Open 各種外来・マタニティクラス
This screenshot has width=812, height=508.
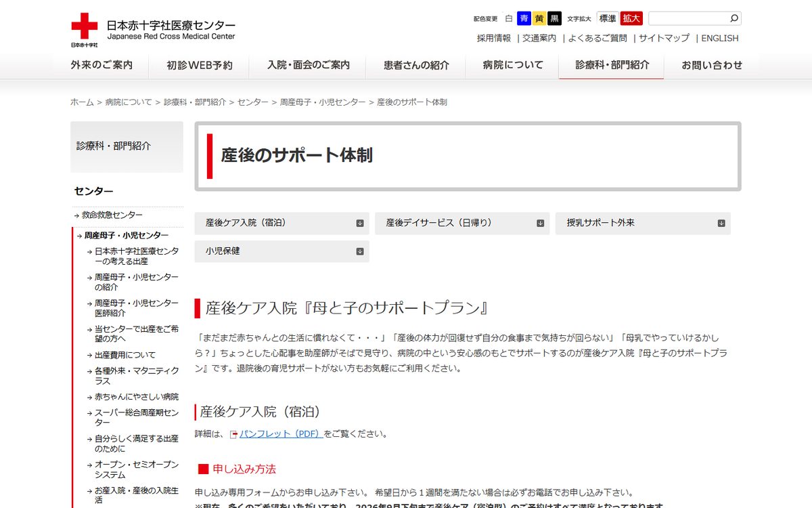137,376
